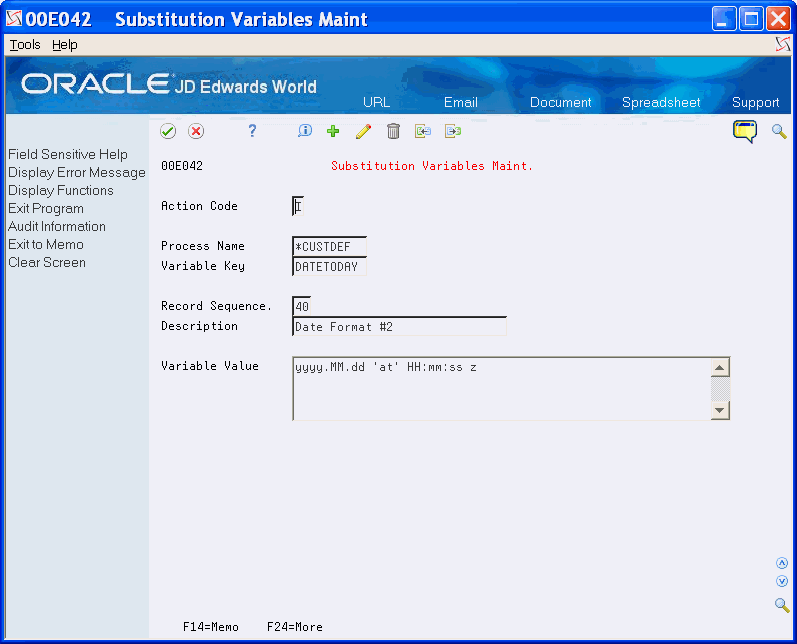Open the Support link in banner
This screenshot has width=797, height=644.
coord(755,102)
